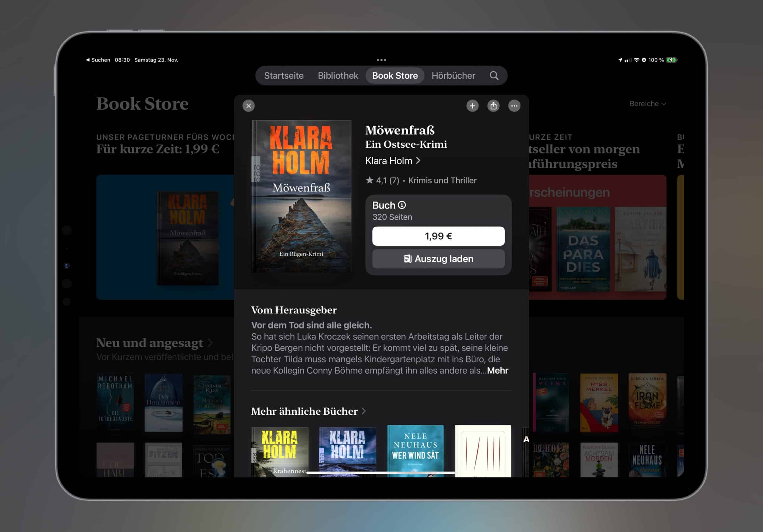This screenshot has height=532, width=763.
Task: Tap the Suchen back arrow in status bar
Action: 98,60
